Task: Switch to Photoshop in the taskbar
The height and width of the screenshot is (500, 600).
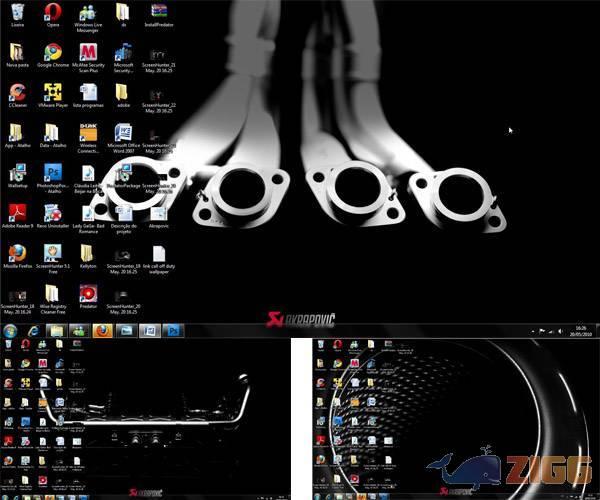Action: pyautogui.click(x=172, y=329)
